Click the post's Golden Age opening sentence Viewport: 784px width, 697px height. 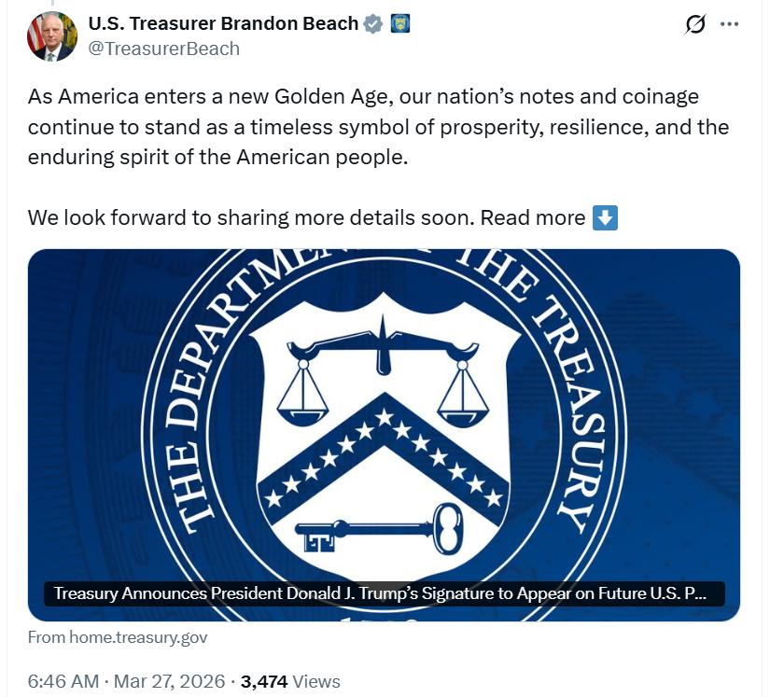point(363,97)
